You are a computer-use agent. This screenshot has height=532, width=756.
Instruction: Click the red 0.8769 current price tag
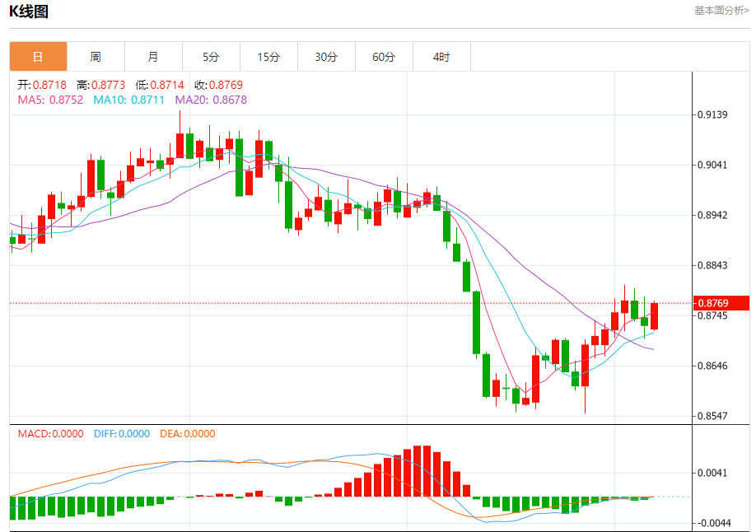pyautogui.click(x=721, y=303)
